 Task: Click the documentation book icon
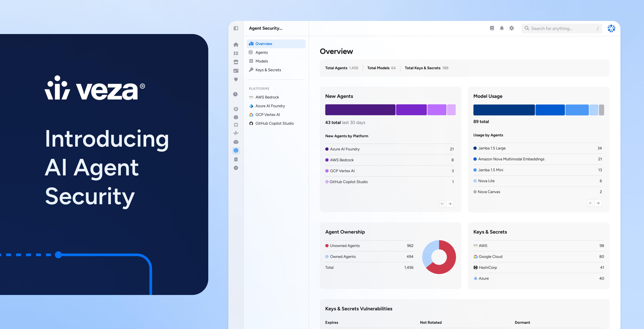click(492, 28)
